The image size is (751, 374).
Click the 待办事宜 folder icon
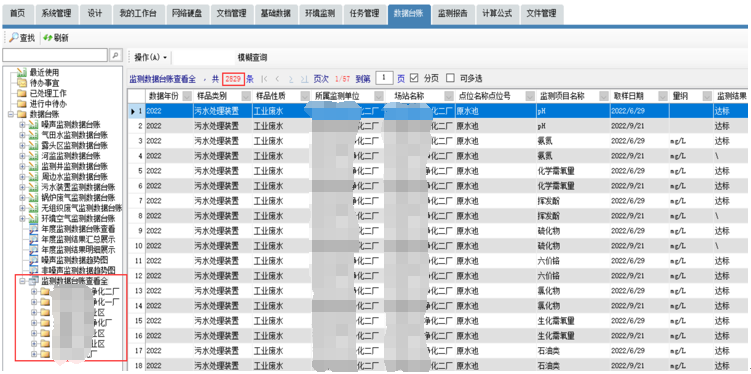(x=22, y=82)
